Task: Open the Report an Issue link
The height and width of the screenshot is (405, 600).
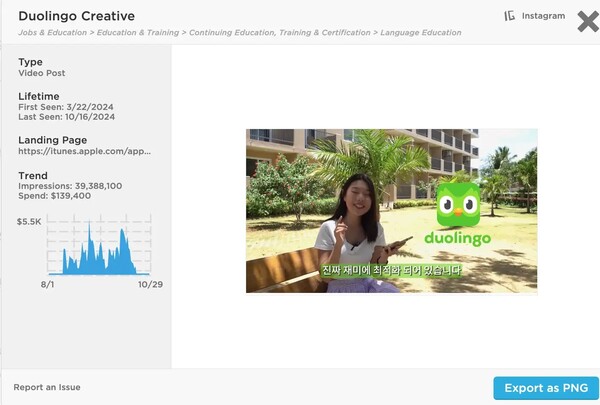Action: click(x=47, y=387)
